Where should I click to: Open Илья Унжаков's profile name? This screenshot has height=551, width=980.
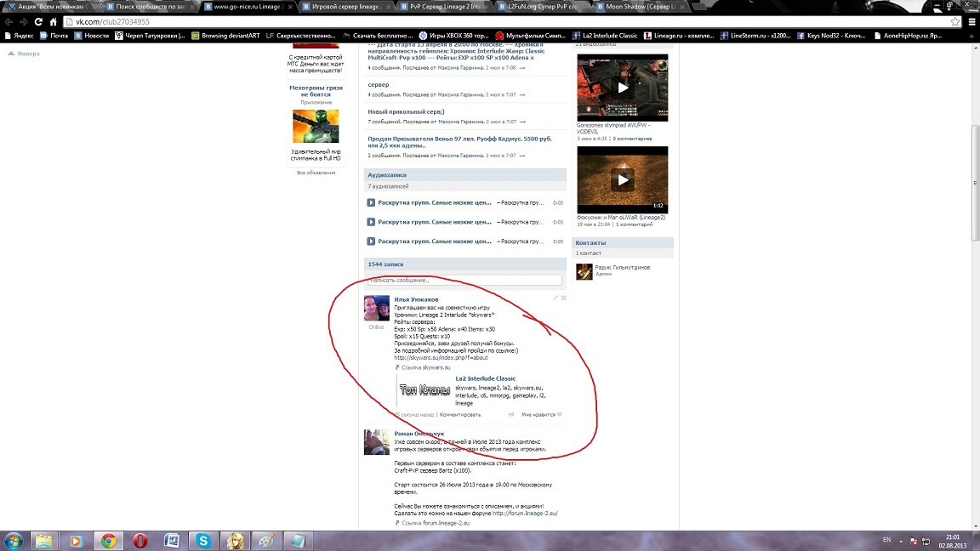(x=416, y=299)
